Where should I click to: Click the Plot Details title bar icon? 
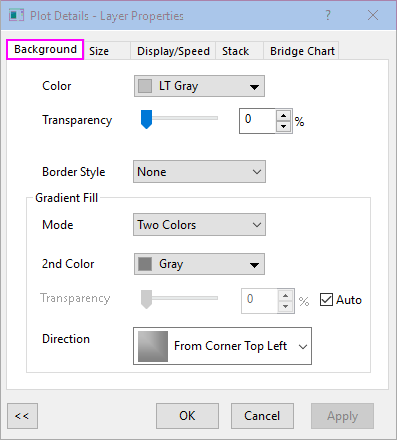click(x=16, y=15)
